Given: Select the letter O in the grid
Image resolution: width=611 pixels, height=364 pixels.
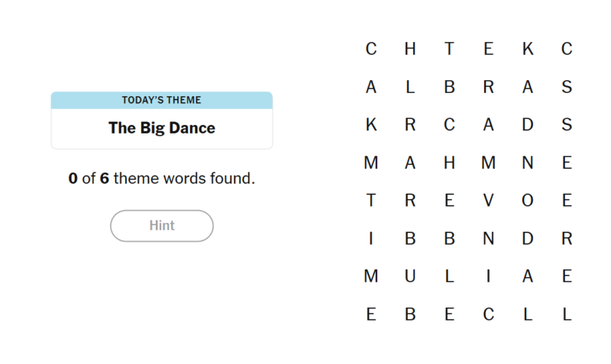Looking at the screenshot, I should (528, 201).
